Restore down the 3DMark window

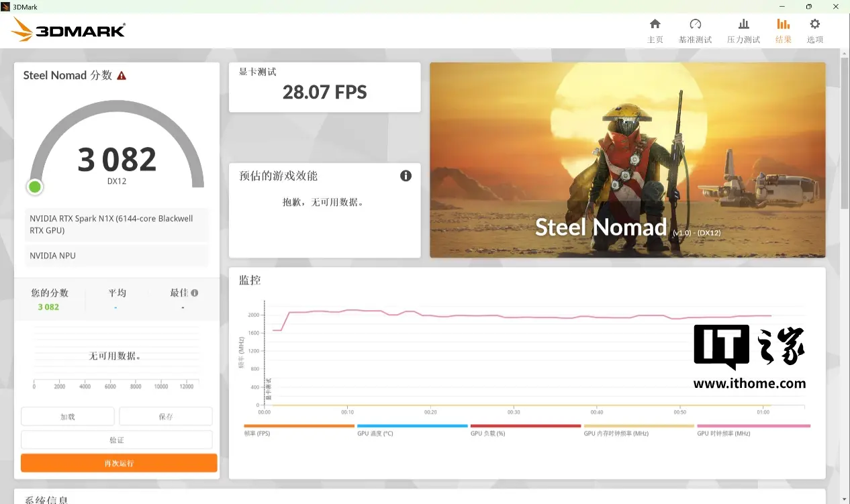click(x=808, y=6)
